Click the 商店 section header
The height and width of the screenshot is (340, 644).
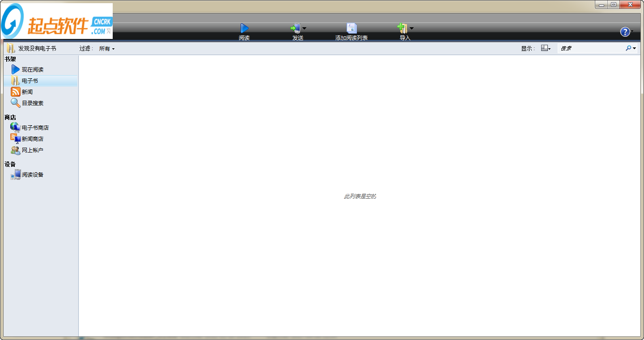click(10, 117)
